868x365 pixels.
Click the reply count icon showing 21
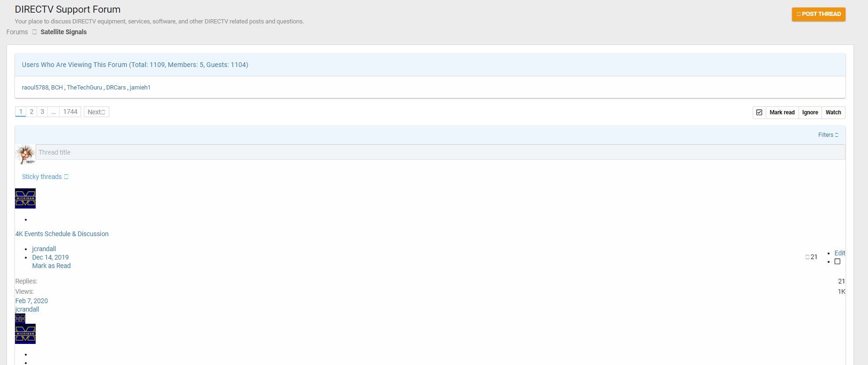(x=811, y=257)
